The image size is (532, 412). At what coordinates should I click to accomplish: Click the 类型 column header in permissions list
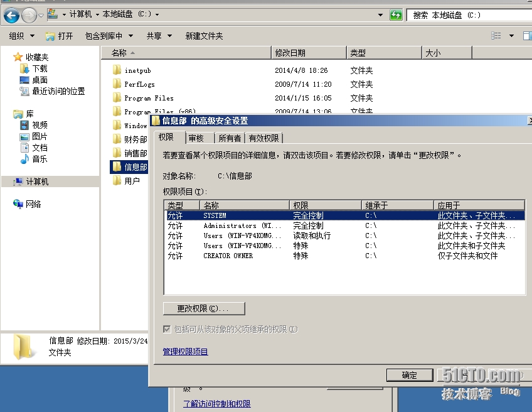click(x=182, y=205)
